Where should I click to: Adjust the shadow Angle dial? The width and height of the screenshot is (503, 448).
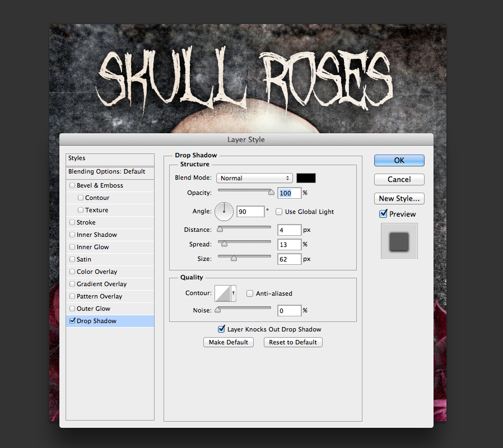click(224, 211)
